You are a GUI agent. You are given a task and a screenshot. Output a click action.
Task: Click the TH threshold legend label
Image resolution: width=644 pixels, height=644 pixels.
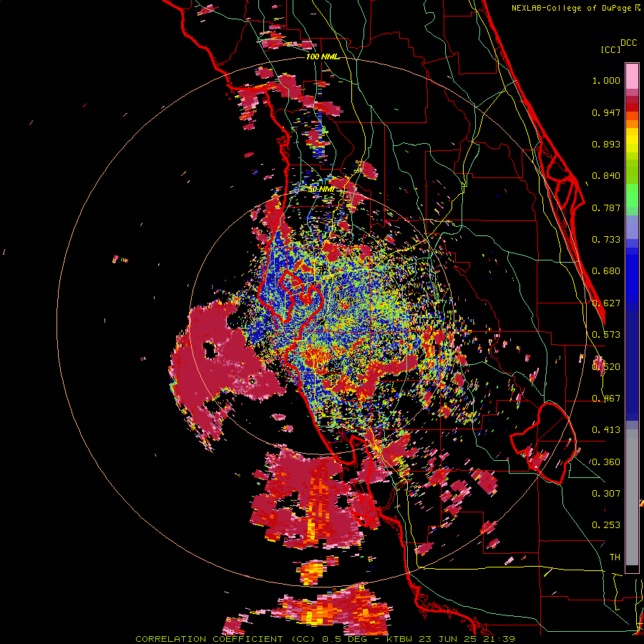tap(615, 557)
